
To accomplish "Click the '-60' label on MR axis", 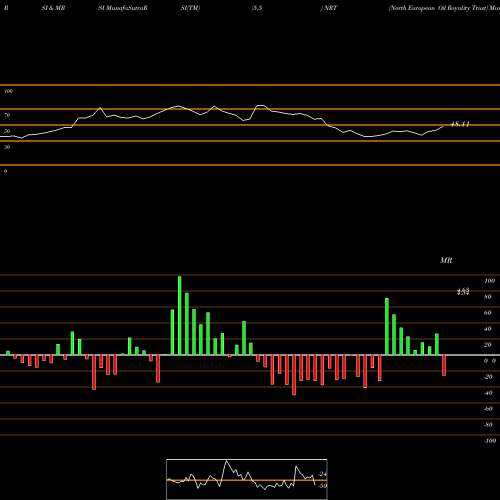I will [488, 409].
